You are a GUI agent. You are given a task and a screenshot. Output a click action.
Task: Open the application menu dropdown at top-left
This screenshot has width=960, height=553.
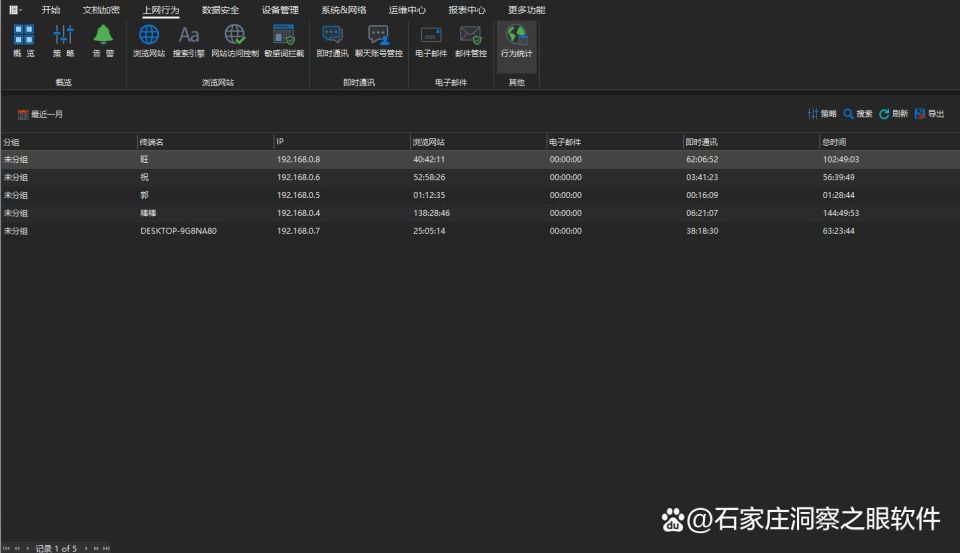tap(15, 10)
